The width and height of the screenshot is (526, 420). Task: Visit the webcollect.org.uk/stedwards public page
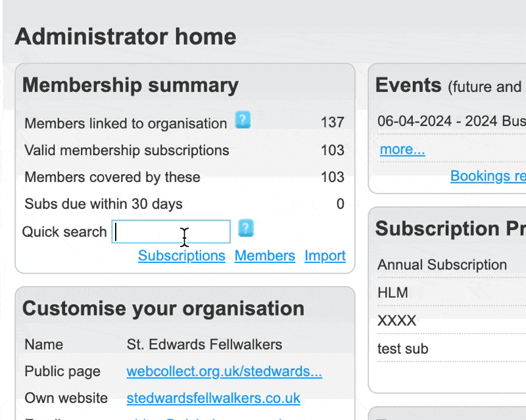(224, 371)
